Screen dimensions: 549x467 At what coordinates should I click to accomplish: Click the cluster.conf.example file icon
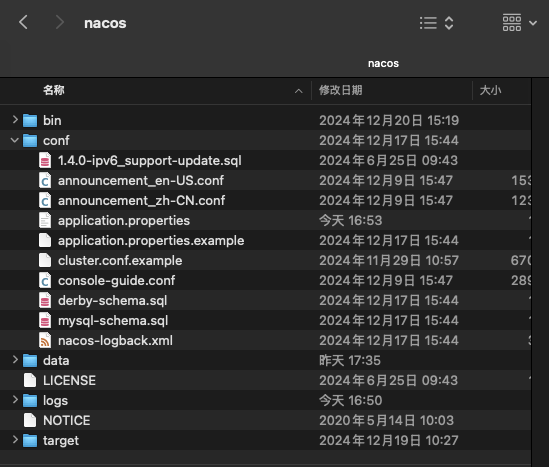click(x=45, y=260)
